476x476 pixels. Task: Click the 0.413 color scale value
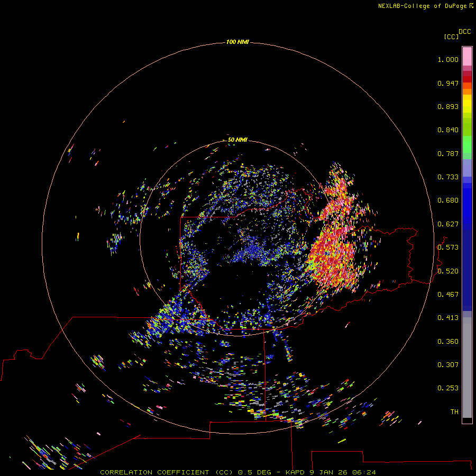click(x=448, y=318)
